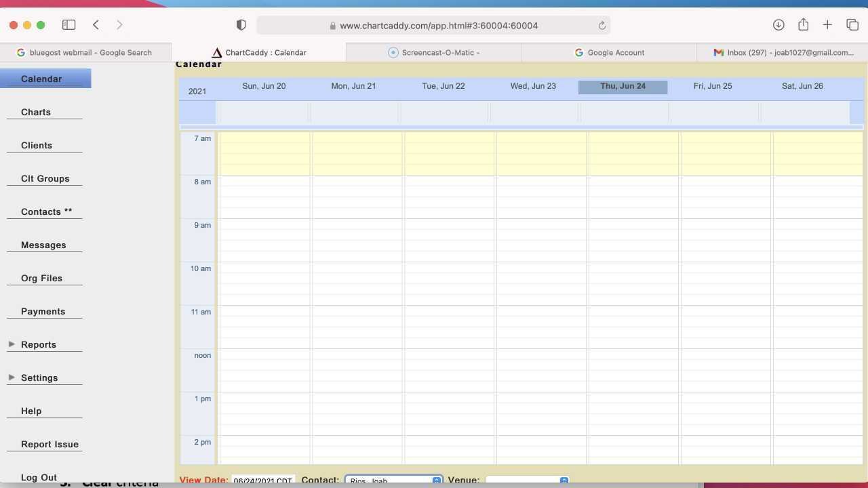Open the Downloads icon in the toolbar
The width and height of the screenshot is (868, 488).
click(x=778, y=24)
